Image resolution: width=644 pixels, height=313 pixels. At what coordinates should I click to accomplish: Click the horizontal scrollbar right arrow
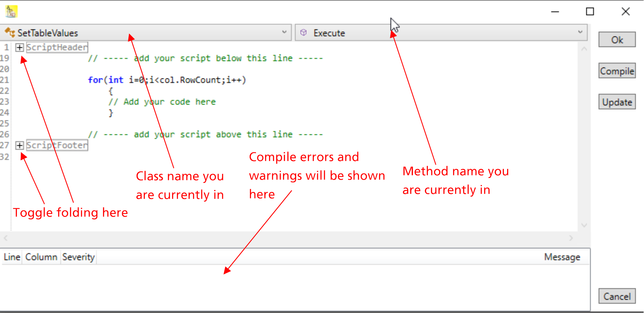tap(571, 238)
